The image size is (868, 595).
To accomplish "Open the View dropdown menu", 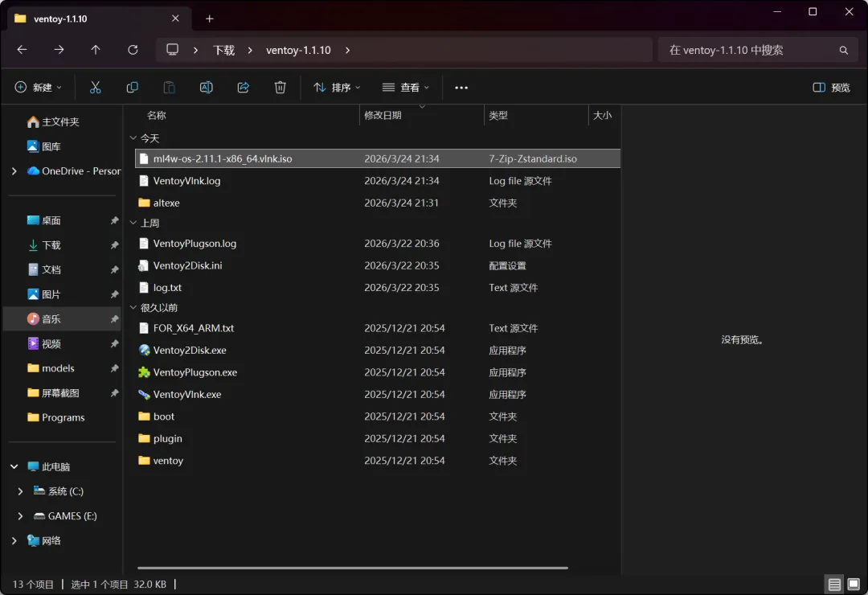I will pos(406,88).
